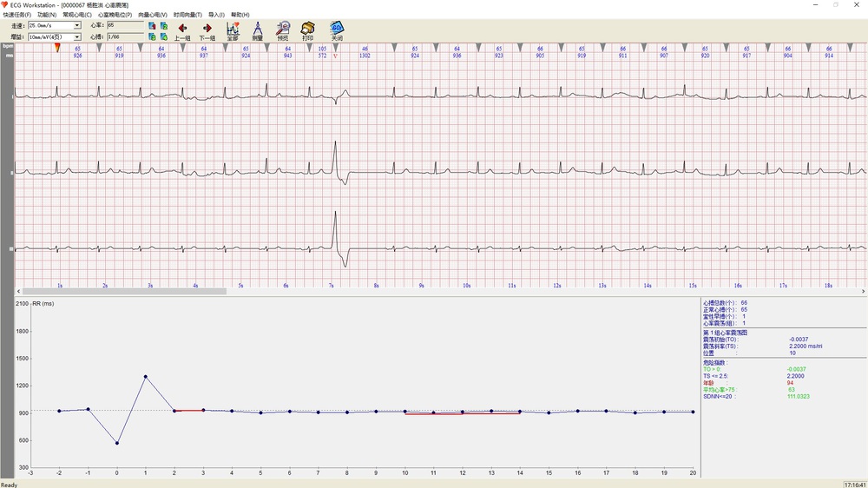Click the 心搏 beat counter field

click(125, 37)
